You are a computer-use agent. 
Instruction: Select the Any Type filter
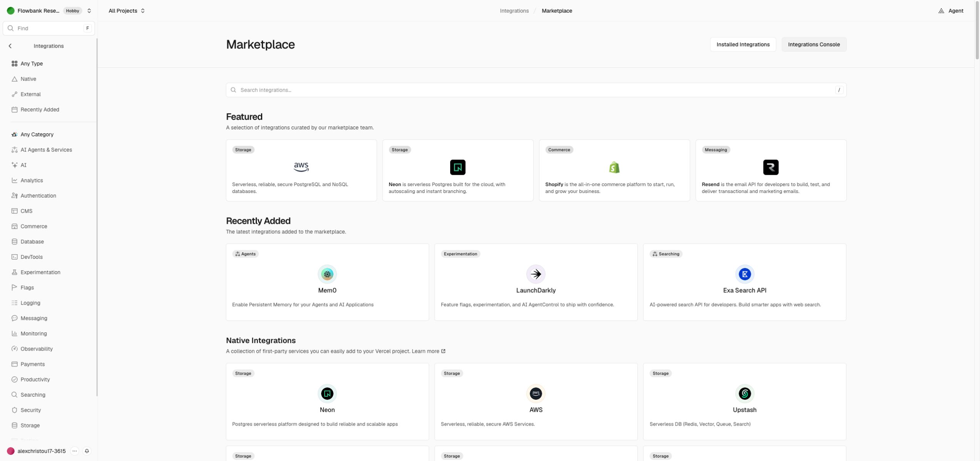49,64
